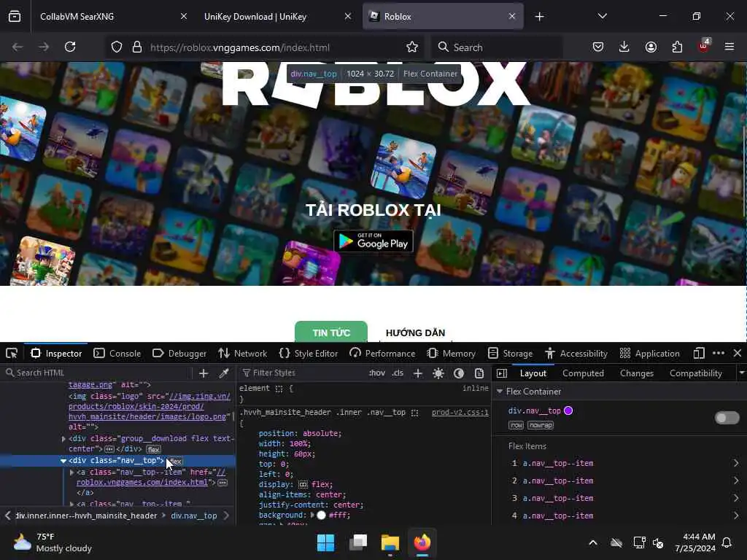Screen dimensions: 747x560
Task: Toggle light color scheme simulation
Action: click(438, 373)
